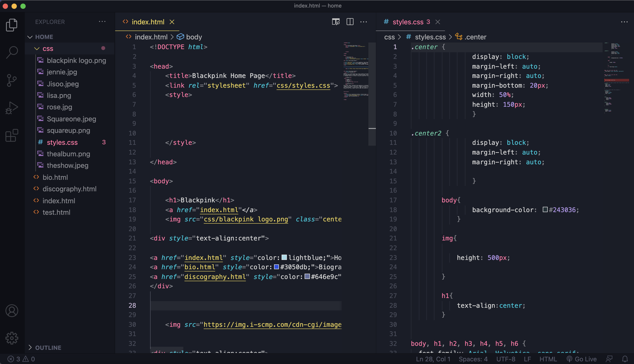
Task: Change indentation via Spaces: 4
Action: click(473, 359)
